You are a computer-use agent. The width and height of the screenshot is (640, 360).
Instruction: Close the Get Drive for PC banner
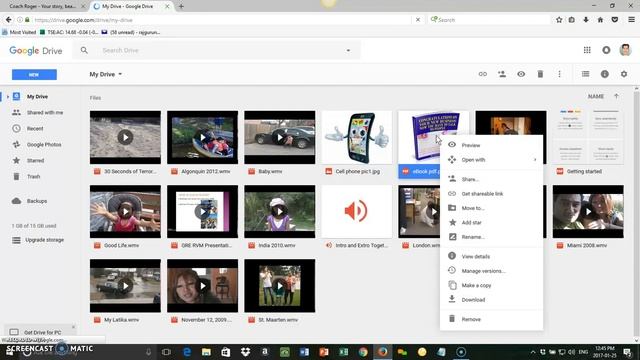[73, 327]
